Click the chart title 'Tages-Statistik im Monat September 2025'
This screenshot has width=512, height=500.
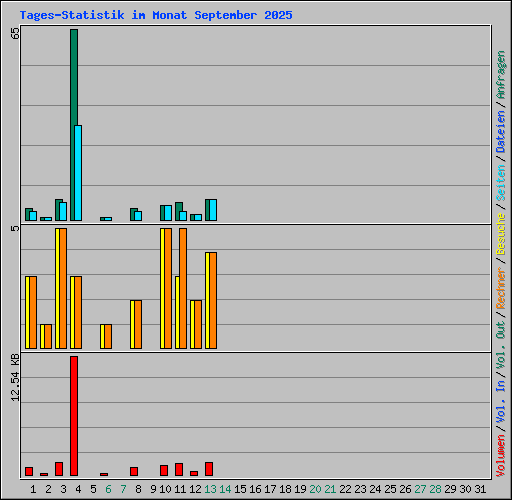click(156, 15)
